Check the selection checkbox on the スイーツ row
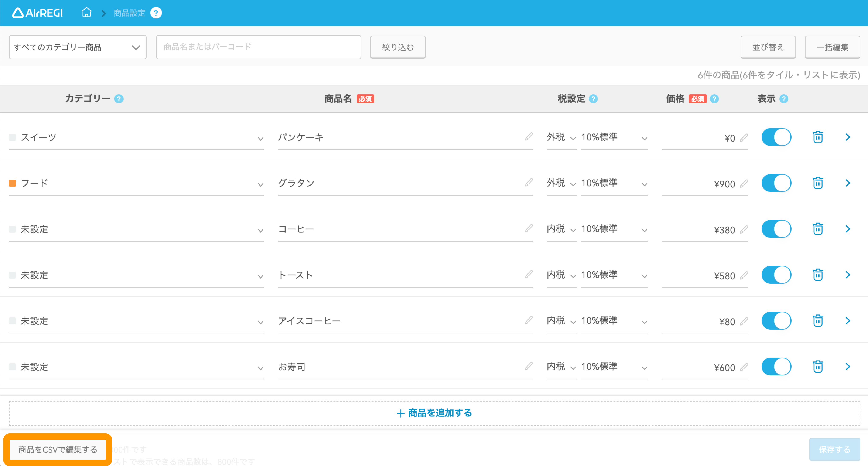 coord(13,137)
